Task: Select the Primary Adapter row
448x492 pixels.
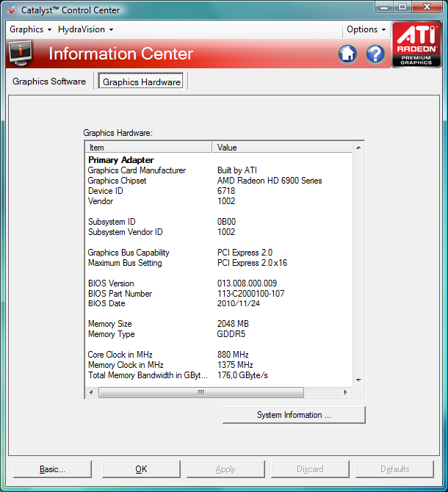Action: 219,160
